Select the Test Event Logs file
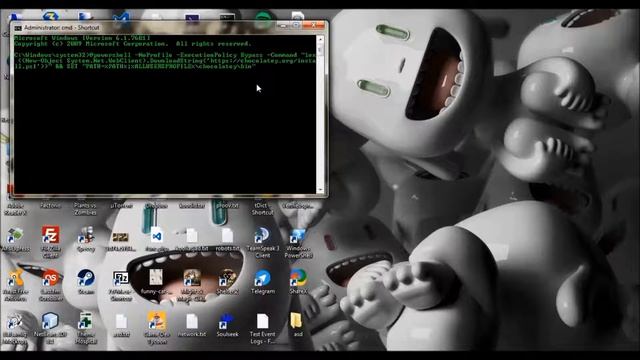640x360 pixels. (x=262, y=322)
